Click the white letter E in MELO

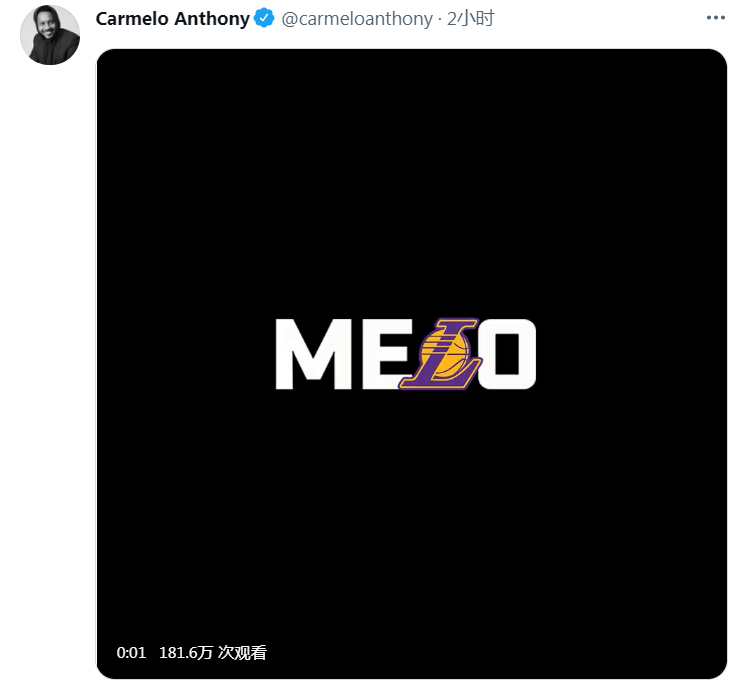385,354
